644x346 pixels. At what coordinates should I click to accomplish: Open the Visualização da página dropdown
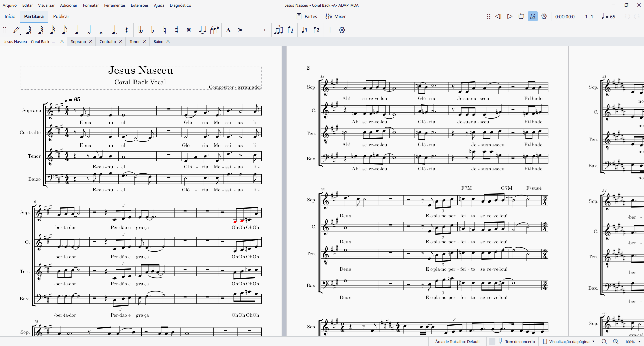tap(569, 342)
